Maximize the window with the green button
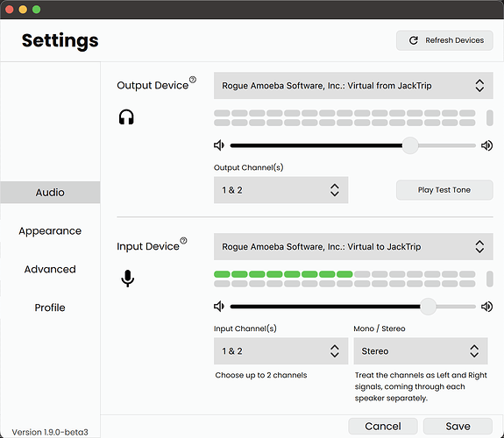The width and height of the screenshot is (504, 438). click(x=36, y=10)
